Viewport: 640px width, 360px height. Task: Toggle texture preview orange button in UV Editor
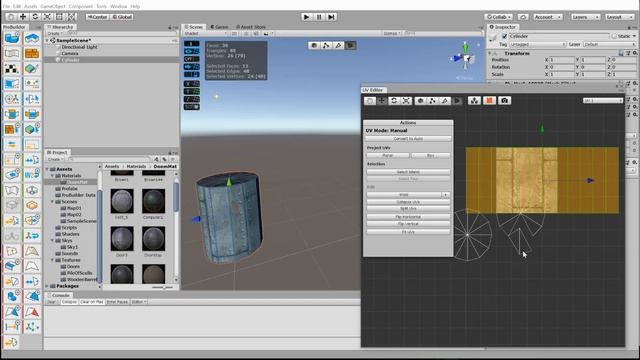489,100
